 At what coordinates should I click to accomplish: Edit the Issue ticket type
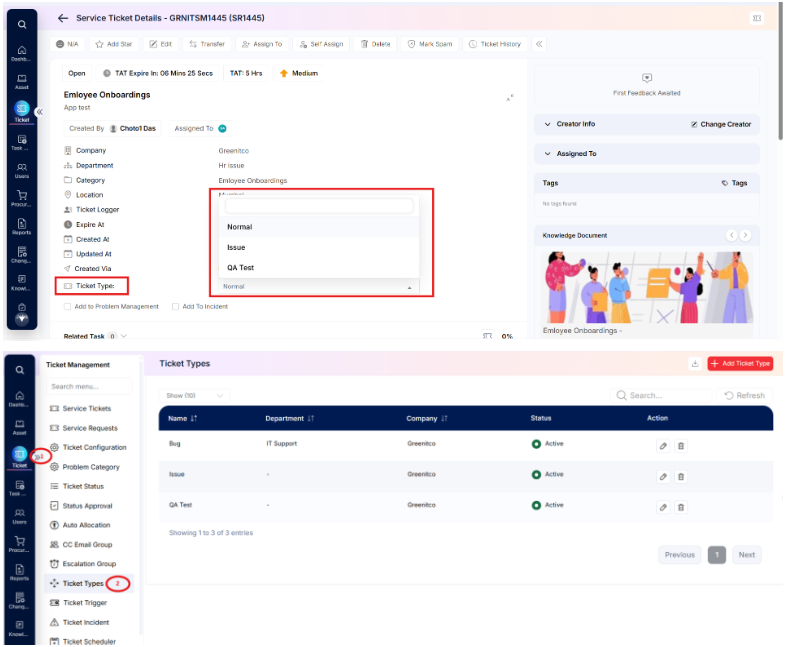point(663,476)
